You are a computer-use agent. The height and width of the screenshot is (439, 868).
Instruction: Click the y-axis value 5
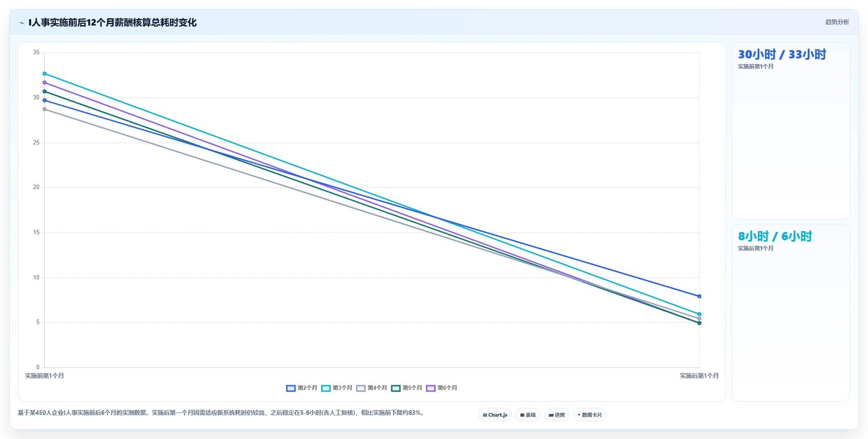(x=38, y=322)
